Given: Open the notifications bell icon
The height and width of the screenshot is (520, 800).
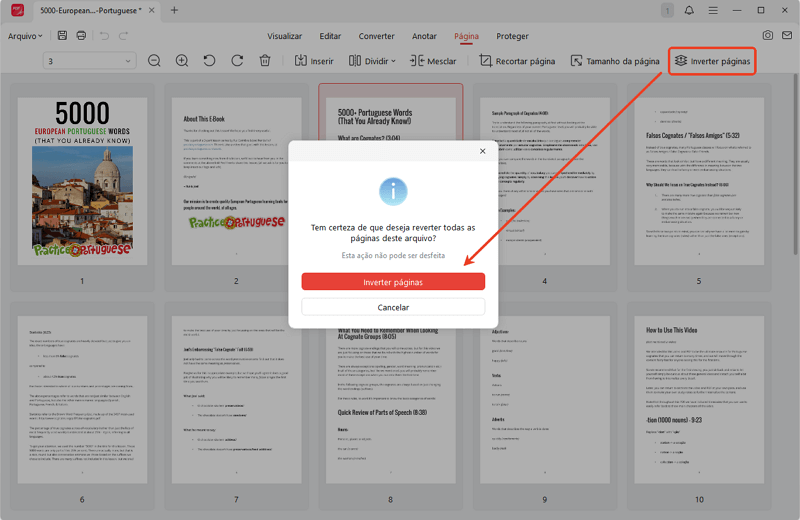Looking at the screenshot, I should click(689, 10).
